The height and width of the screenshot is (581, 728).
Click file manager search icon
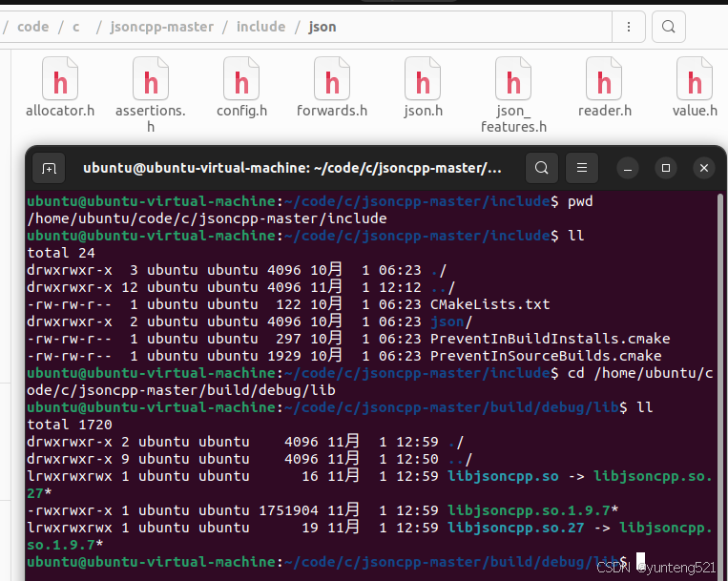669,27
